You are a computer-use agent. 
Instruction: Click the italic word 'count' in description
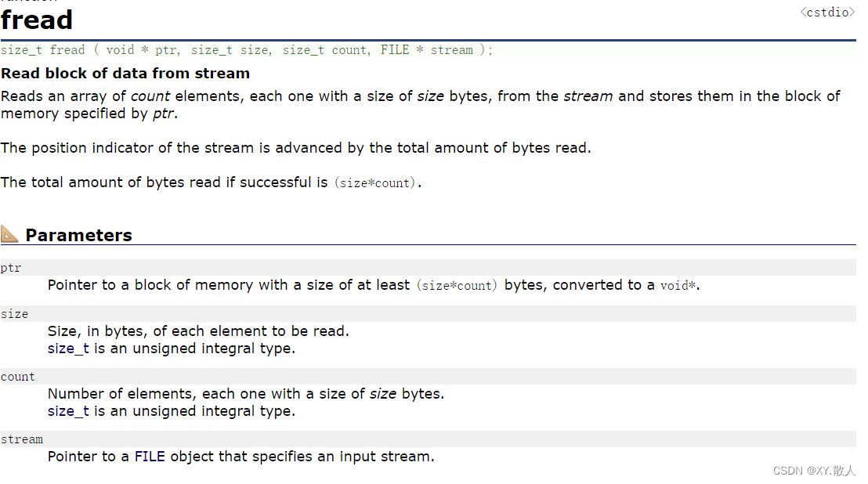point(150,96)
